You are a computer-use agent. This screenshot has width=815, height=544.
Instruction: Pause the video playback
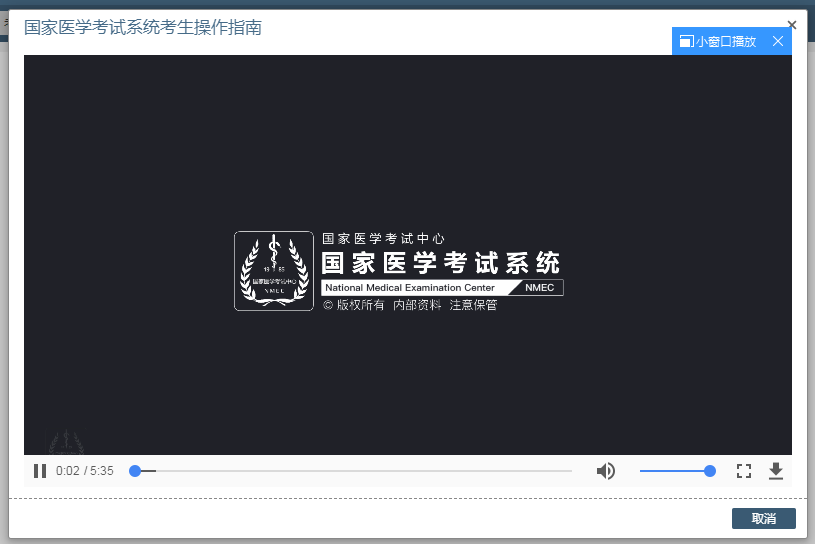[40, 471]
